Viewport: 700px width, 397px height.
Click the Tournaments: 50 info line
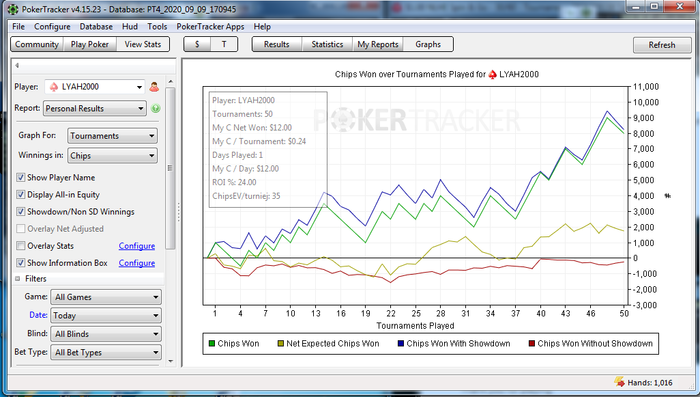coord(242,114)
